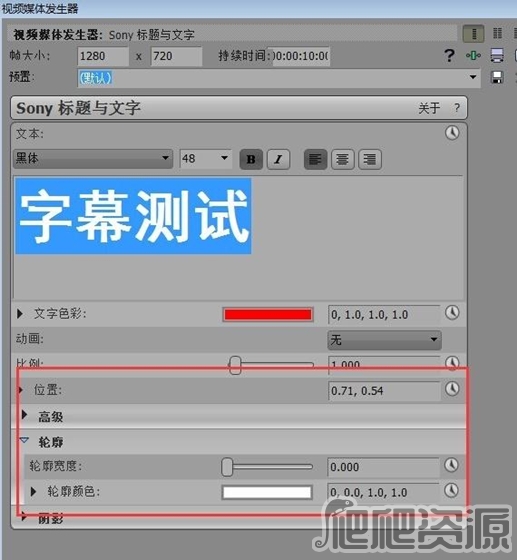Click the white 轮廓颜色 color swatch

coord(267,492)
